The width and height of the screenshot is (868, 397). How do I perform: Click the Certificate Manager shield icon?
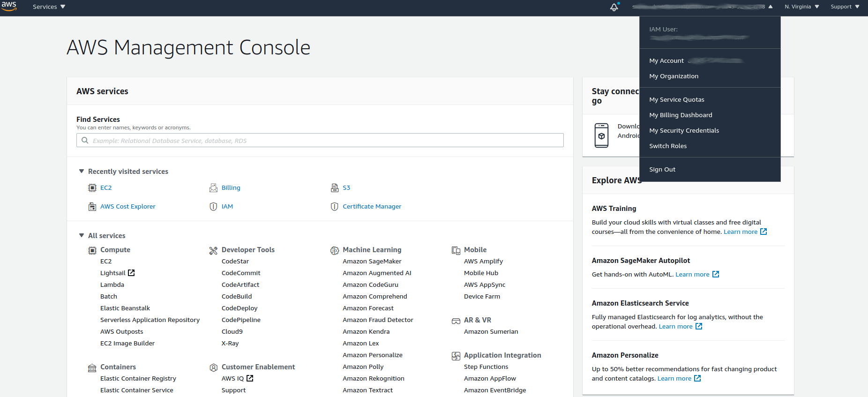click(x=335, y=207)
